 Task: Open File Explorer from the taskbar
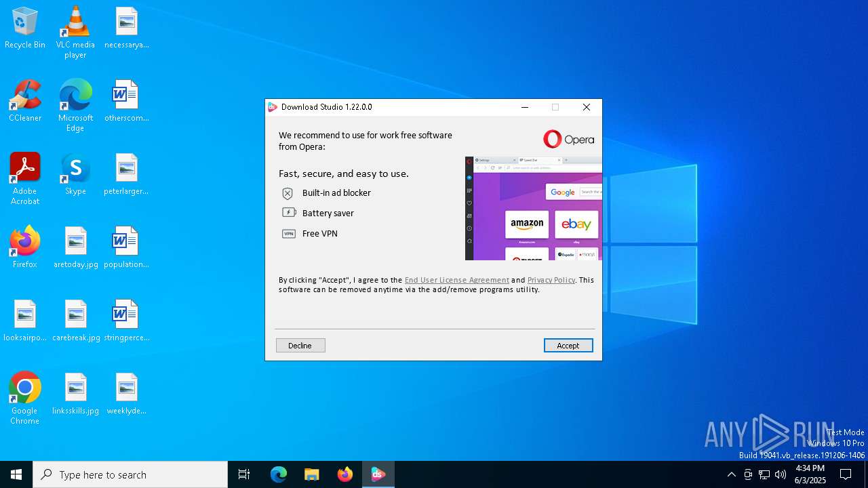[312, 474]
